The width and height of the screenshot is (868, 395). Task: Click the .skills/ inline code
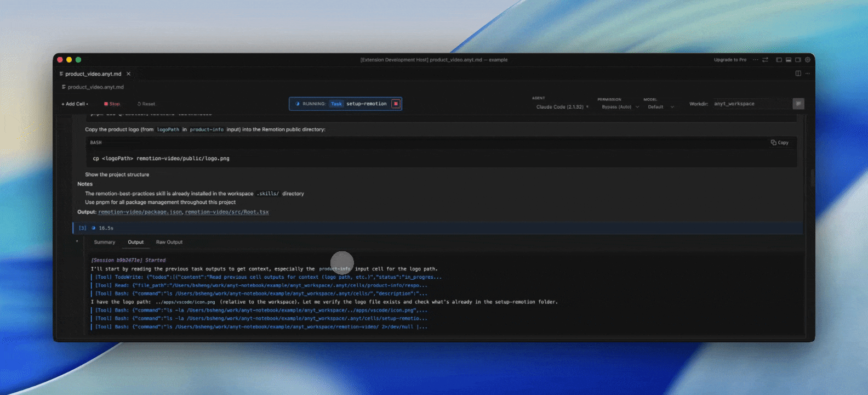[267, 194]
